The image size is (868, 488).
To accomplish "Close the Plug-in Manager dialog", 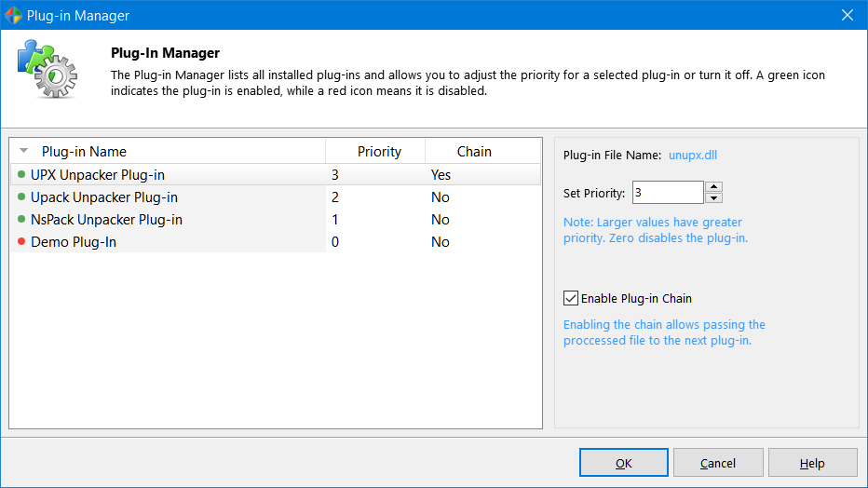I will click(x=847, y=15).
